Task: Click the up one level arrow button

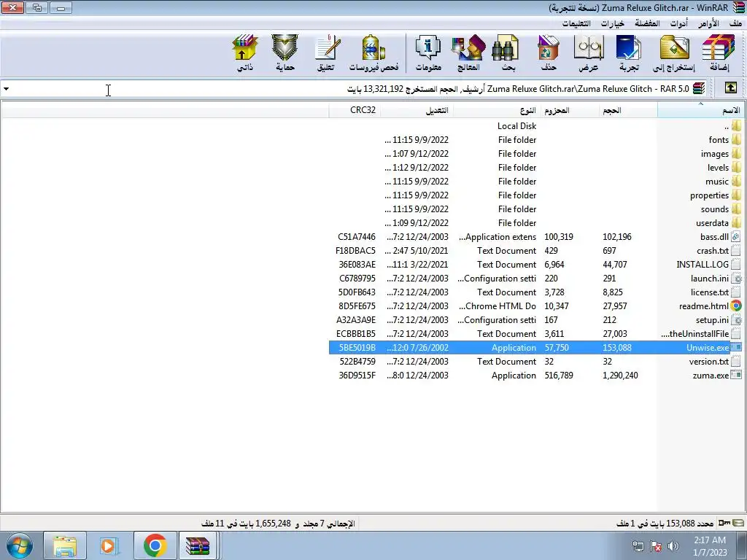Action: (x=731, y=88)
